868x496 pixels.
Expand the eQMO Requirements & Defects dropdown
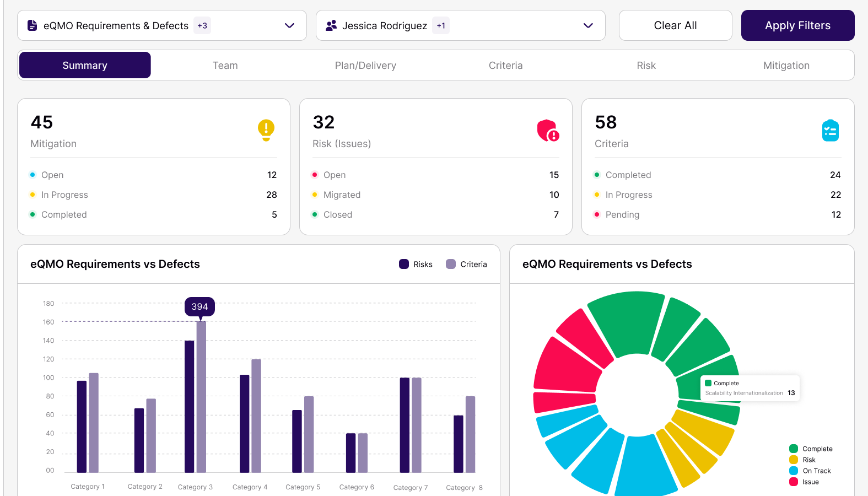(x=289, y=25)
